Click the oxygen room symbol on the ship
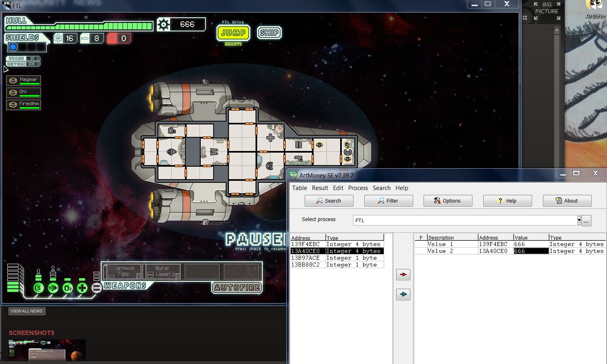 tap(172, 130)
